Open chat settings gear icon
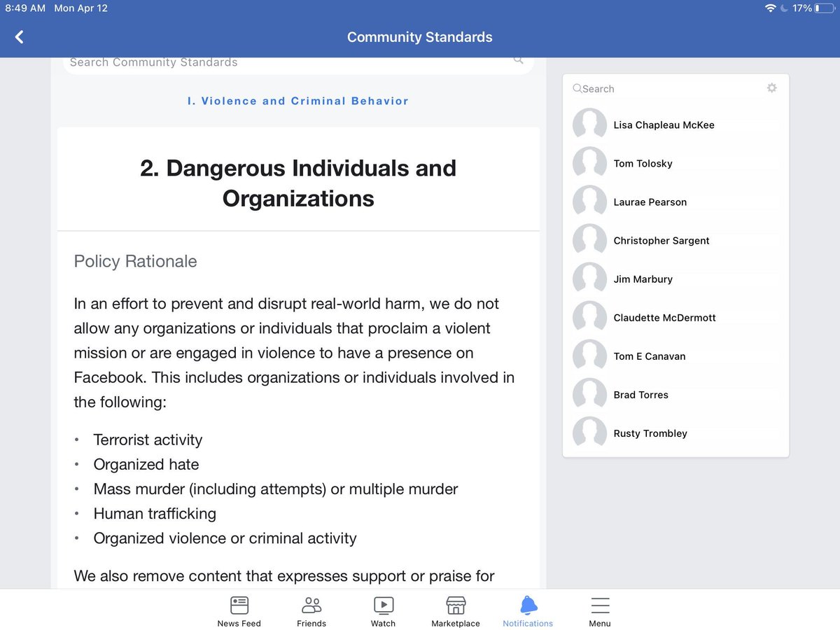Viewport: 840px width, 630px height. (771, 88)
